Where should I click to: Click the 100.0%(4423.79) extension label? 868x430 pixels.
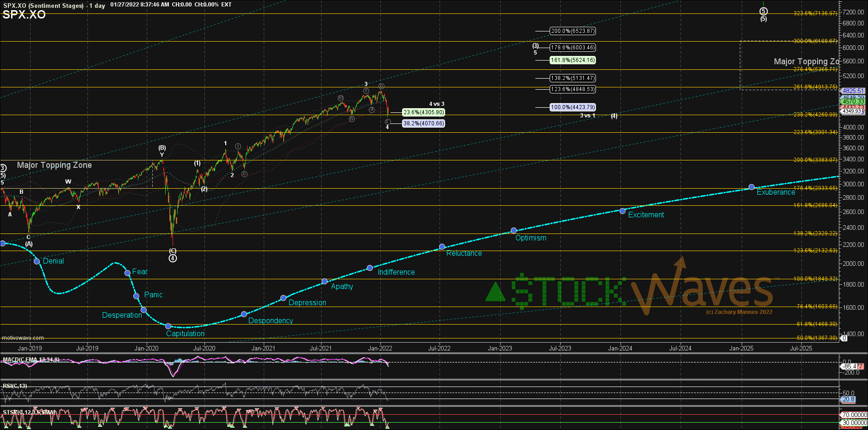point(573,107)
